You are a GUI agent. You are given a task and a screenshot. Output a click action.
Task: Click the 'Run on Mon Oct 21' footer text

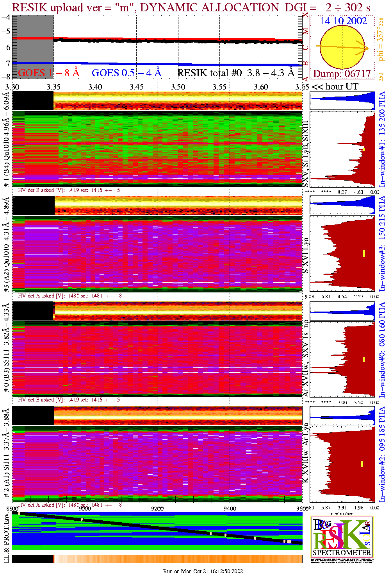[203, 571]
